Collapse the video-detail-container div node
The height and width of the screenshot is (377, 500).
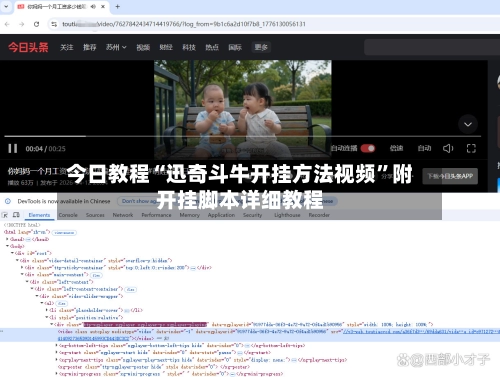tap(17, 260)
